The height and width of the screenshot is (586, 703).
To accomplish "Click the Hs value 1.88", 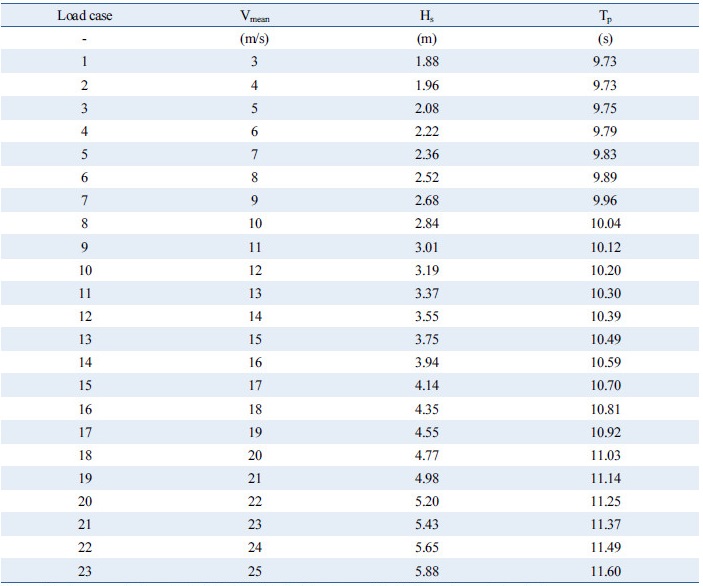I will [x=428, y=62].
